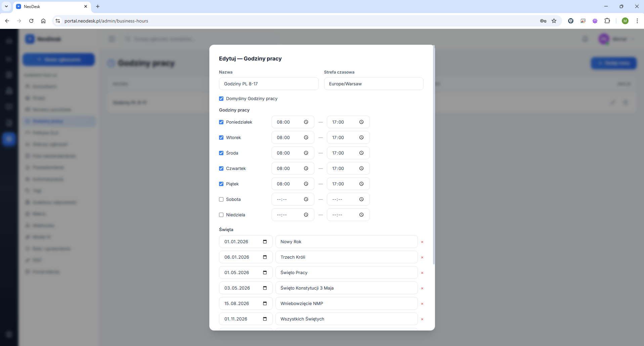The height and width of the screenshot is (346, 644).
Task: Open clock picker for Czwartek end time
Action: [361, 168]
